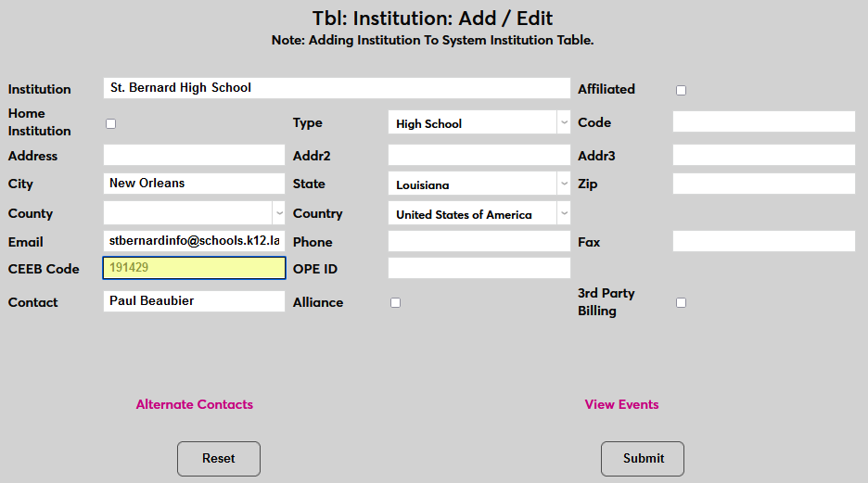
Task: Open the County dropdown list
Action: tap(194, 213)
